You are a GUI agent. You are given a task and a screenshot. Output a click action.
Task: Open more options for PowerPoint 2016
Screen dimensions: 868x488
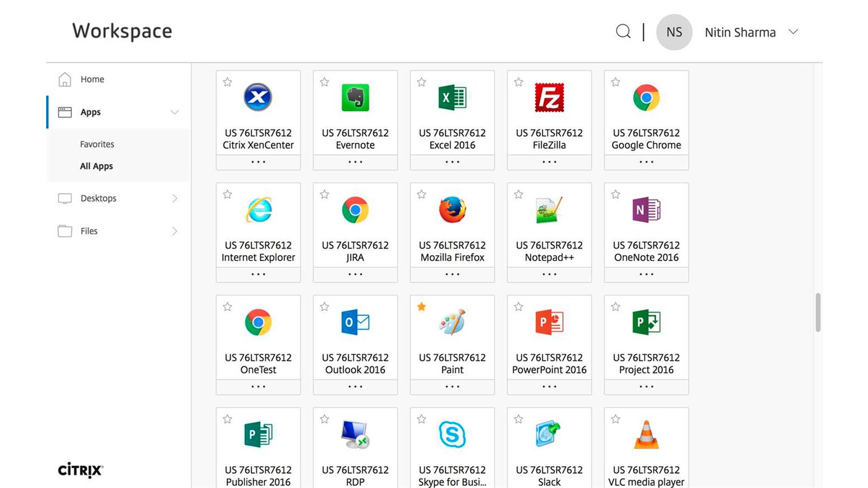coord(549,386)
